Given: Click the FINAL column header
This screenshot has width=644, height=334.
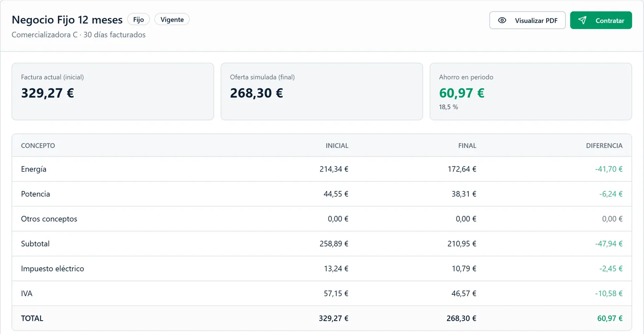Looking at the screenshot, I should (467, 146).
